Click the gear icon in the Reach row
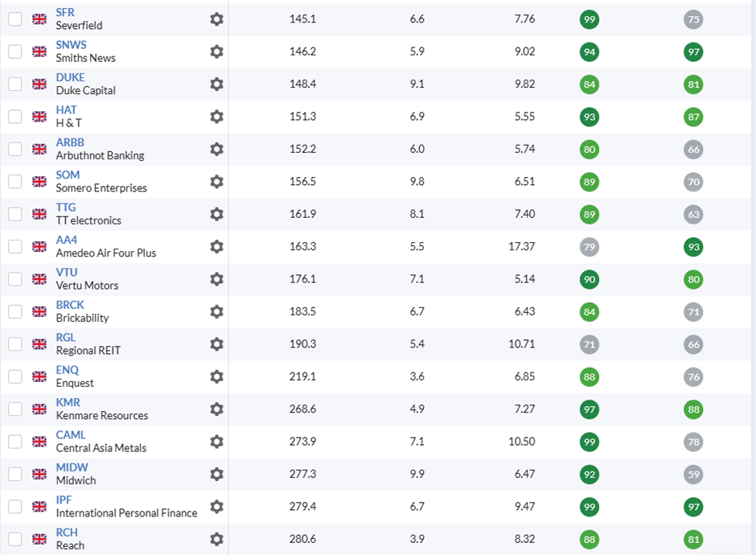756x555 pixels. point(216,539)
